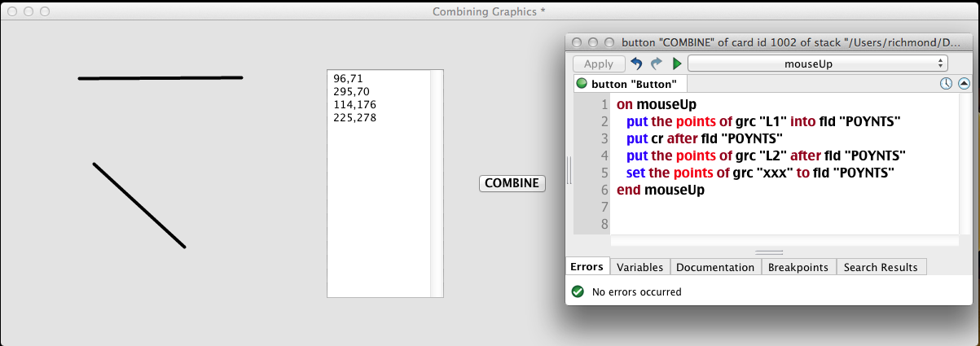The image size is (980, 346).
Task: Open the Documentation tab
Action: point(715,267)
